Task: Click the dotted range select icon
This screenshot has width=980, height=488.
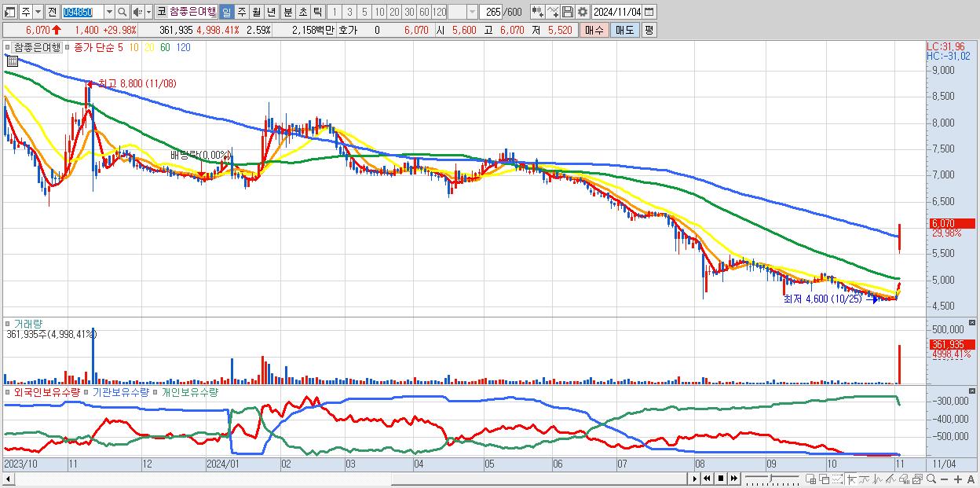Action: click(837, 479)
